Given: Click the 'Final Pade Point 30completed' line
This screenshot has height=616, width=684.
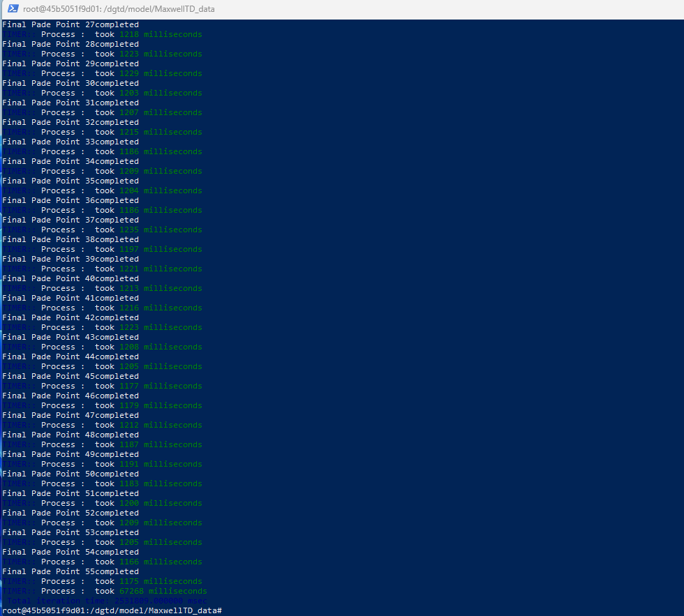Looking at the screenshot, I should click(x=70, y=83).
